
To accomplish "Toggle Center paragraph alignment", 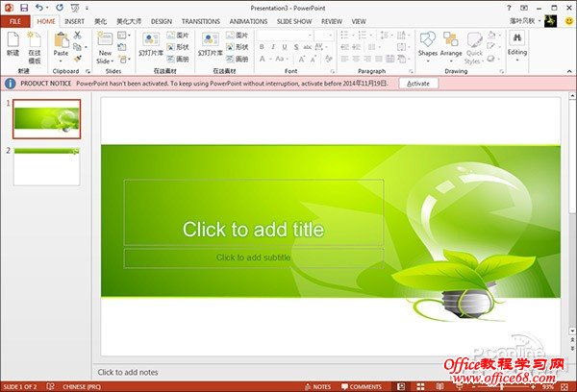I will pyautogui.click(x=356, y=59).
